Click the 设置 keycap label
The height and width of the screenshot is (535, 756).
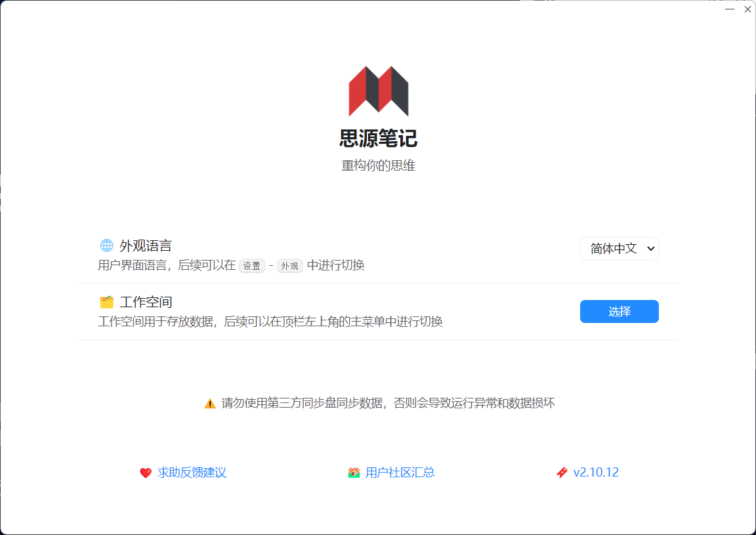pos(252,266)
